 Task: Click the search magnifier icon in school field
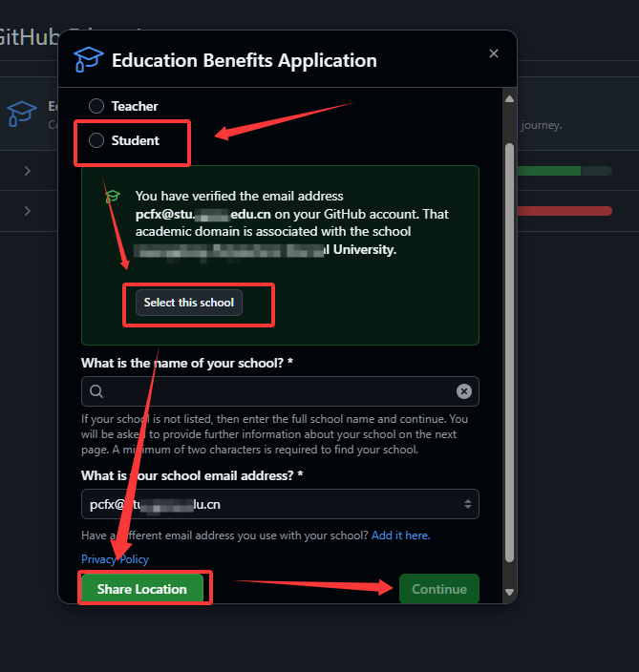click(96, 391)
